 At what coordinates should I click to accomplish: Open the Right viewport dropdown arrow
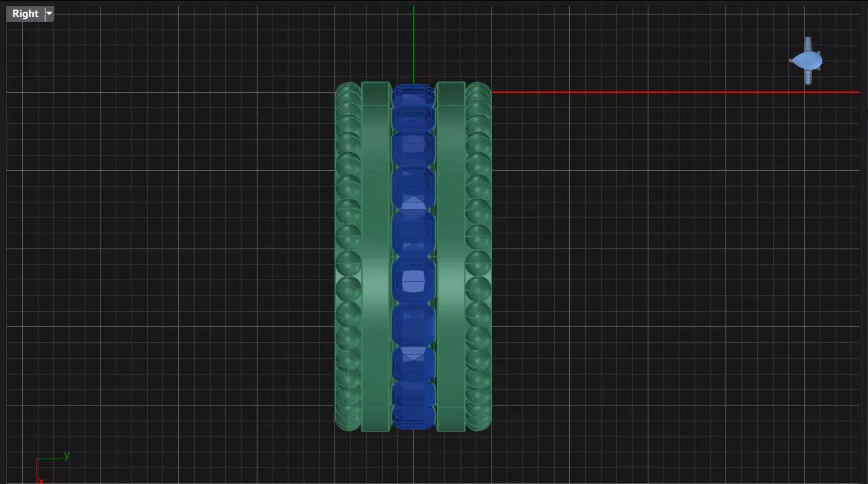pyautogui.click(x=49, y=14)
